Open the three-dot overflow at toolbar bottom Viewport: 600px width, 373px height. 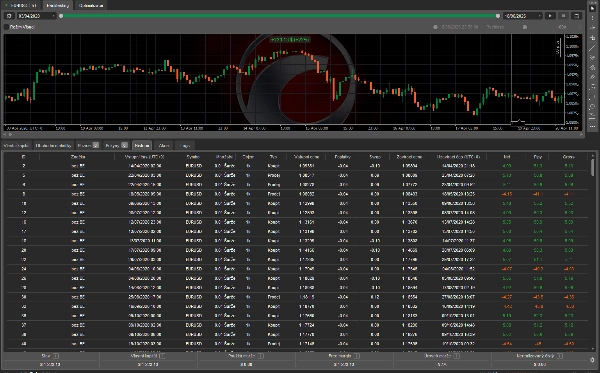(x=592, y=126)
